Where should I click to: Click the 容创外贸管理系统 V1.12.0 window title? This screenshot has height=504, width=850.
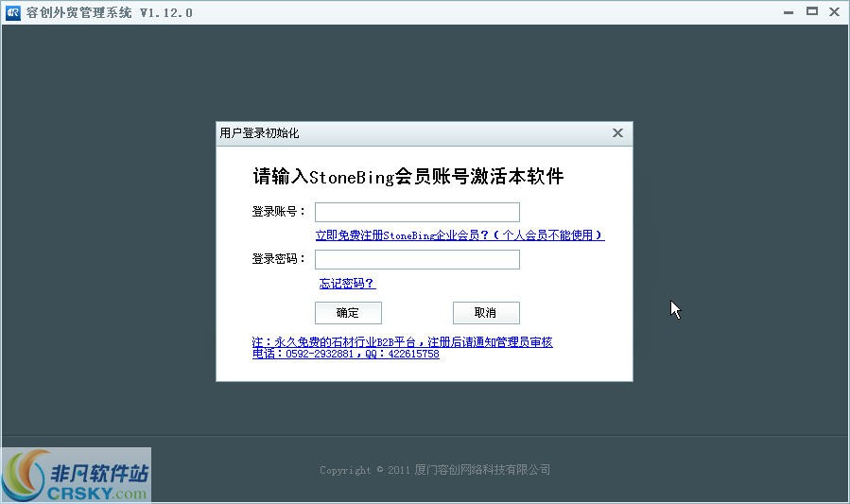tap(109, 12)
